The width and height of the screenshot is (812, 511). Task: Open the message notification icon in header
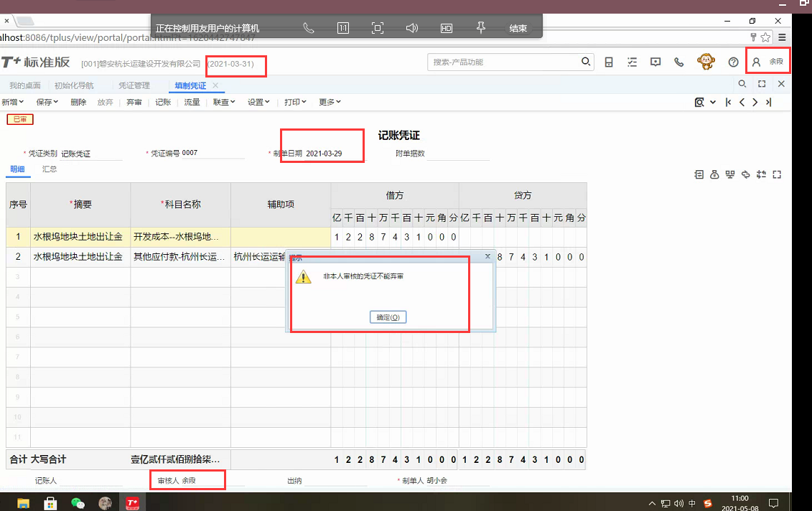[655, 62]
